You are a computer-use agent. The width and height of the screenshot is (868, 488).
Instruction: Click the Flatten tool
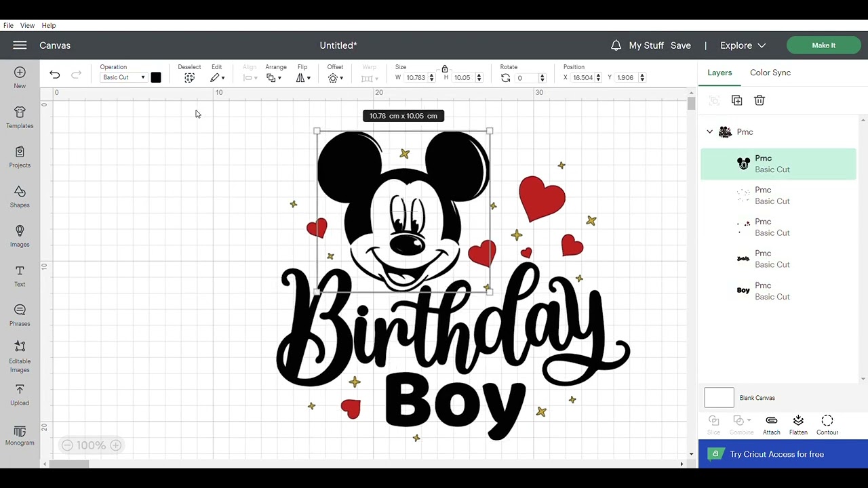798,425
